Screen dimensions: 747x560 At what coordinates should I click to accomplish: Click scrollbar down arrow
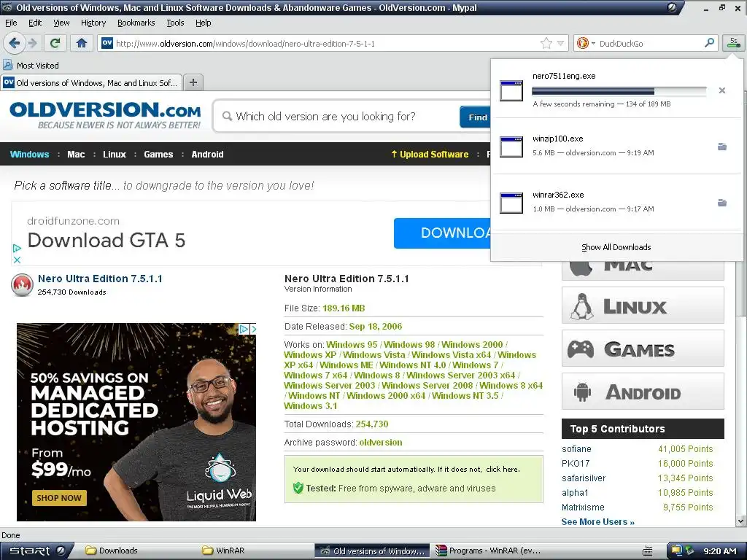point(741,521)
